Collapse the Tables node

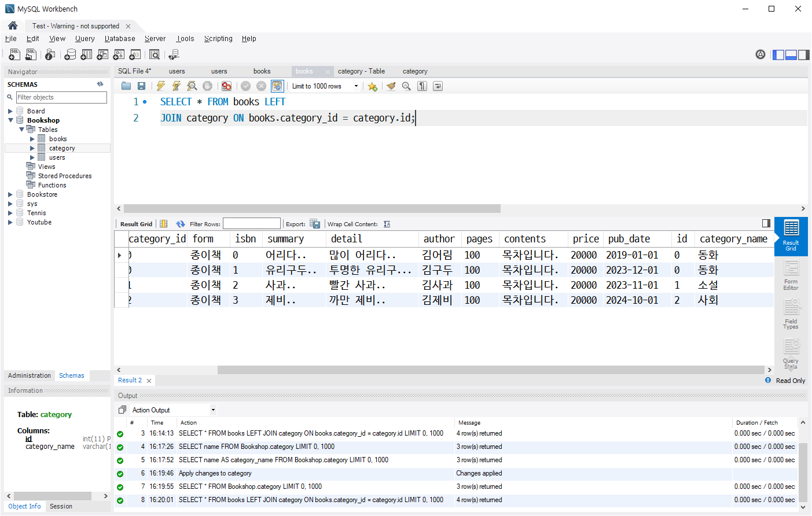pos(21,130)
